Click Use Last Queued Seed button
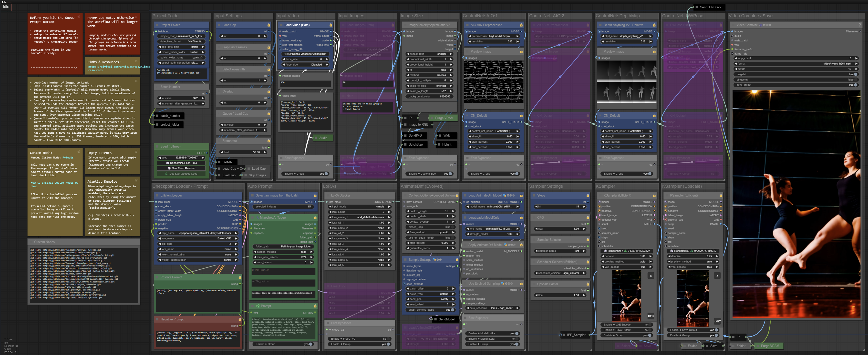This screenshot has width=868, height=355. point(182,174)
